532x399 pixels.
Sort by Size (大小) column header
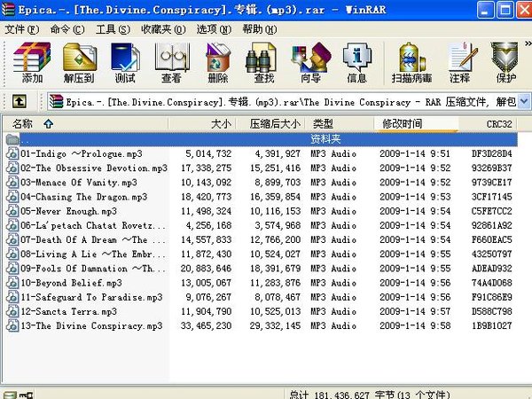pos(202,124)
